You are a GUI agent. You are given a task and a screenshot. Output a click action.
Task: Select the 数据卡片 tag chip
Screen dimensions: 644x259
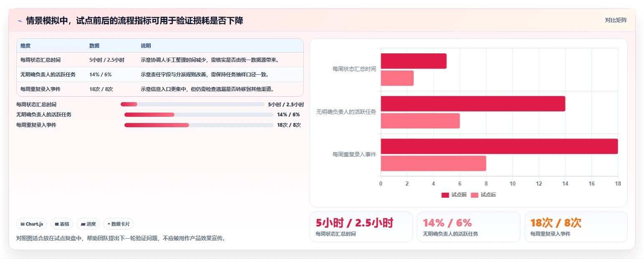click(119, 224)
